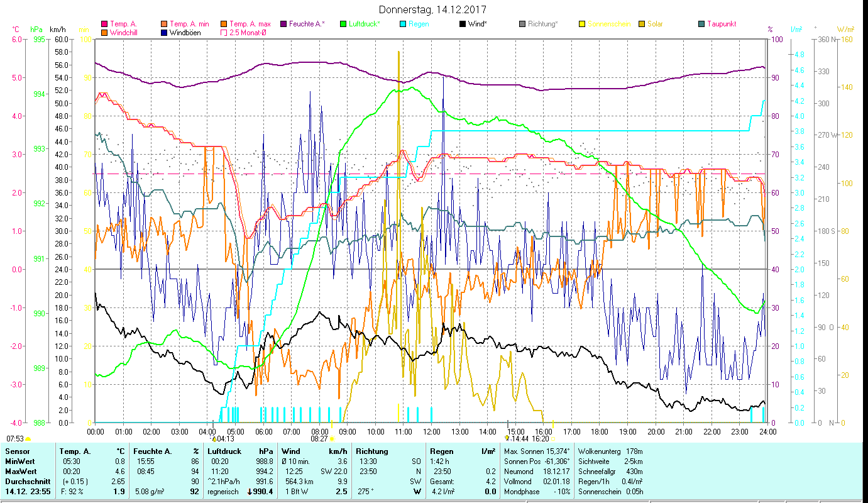Click the 2.5 Monat-Ø legend swatch

coord(223,32)
